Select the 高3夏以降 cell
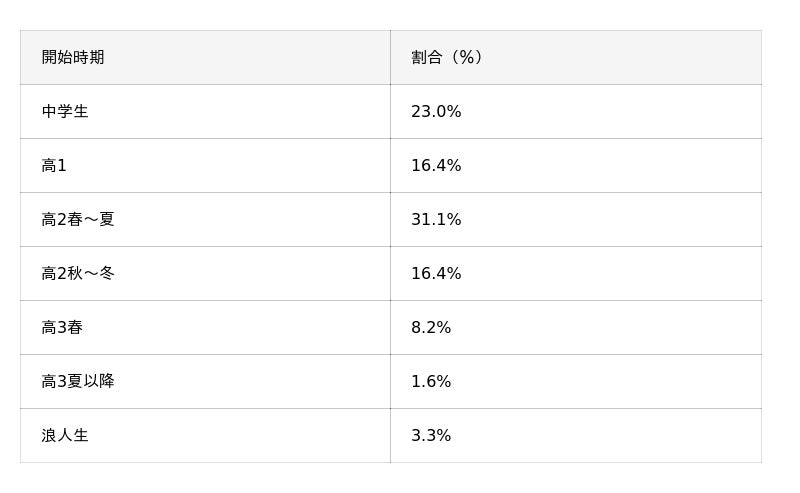 [x=78, y=382]
